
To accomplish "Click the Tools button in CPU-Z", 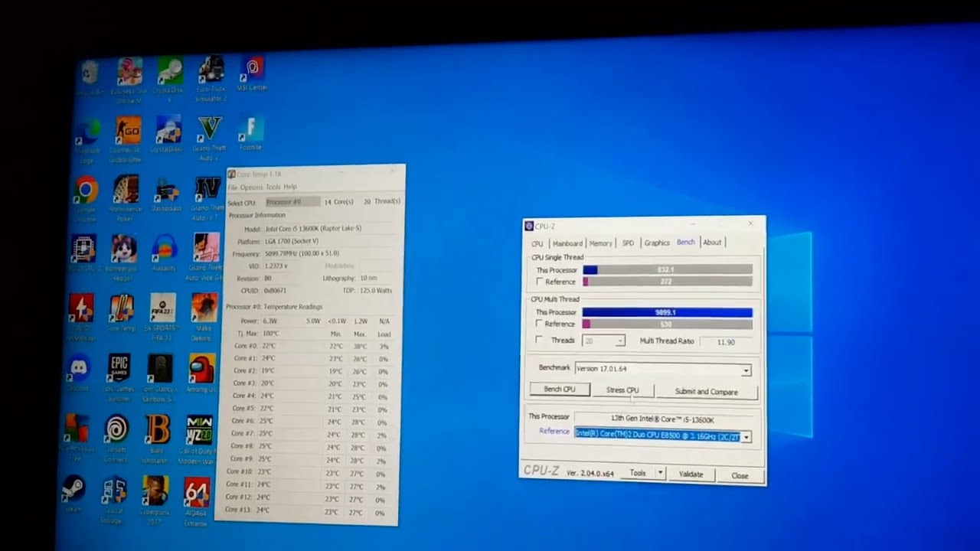I will [638, 474].
